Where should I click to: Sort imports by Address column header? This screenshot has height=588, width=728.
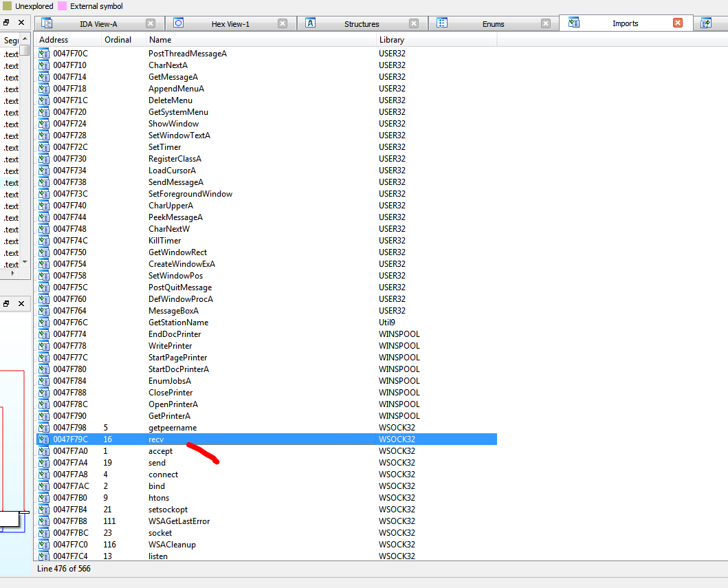(x=54, y=40)
